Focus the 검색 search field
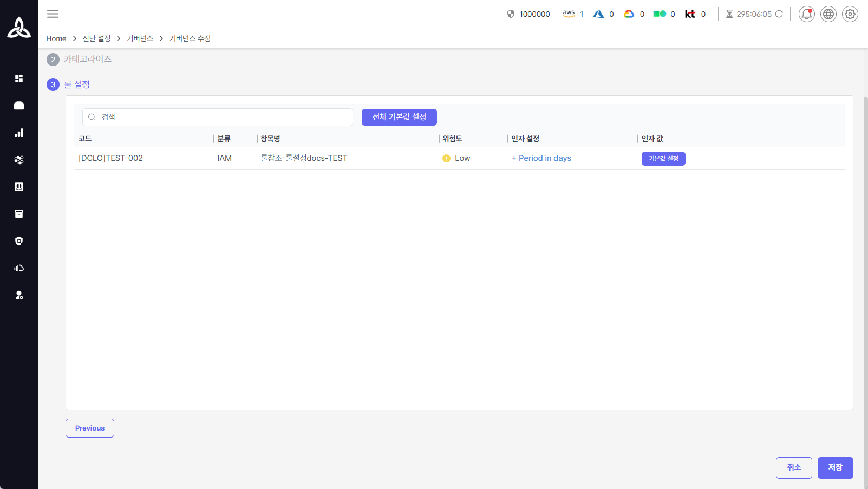Image resolution: width=868 pixels, height=489 pixels. pyautogui.click(x=218, y=117)
